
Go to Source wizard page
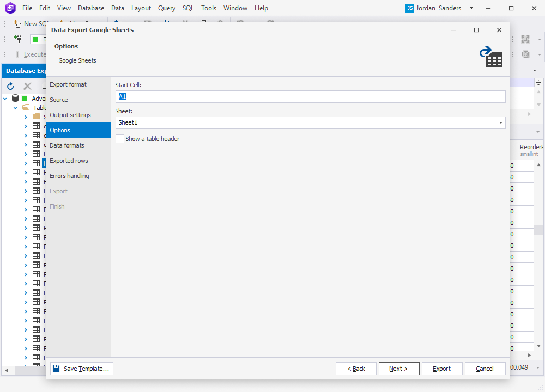78,100
